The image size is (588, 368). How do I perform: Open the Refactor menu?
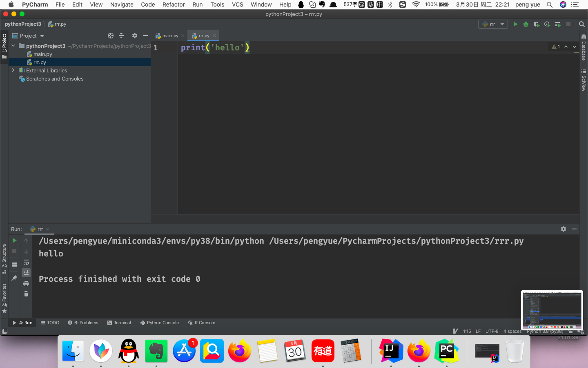pyautogui.click(x=174, y=4)
